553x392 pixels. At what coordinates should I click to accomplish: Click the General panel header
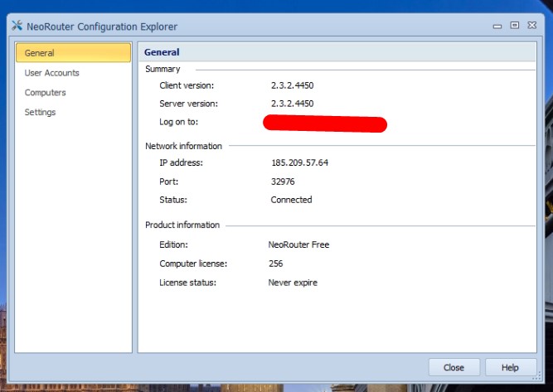pyautogui.click(x=162, y=52)
